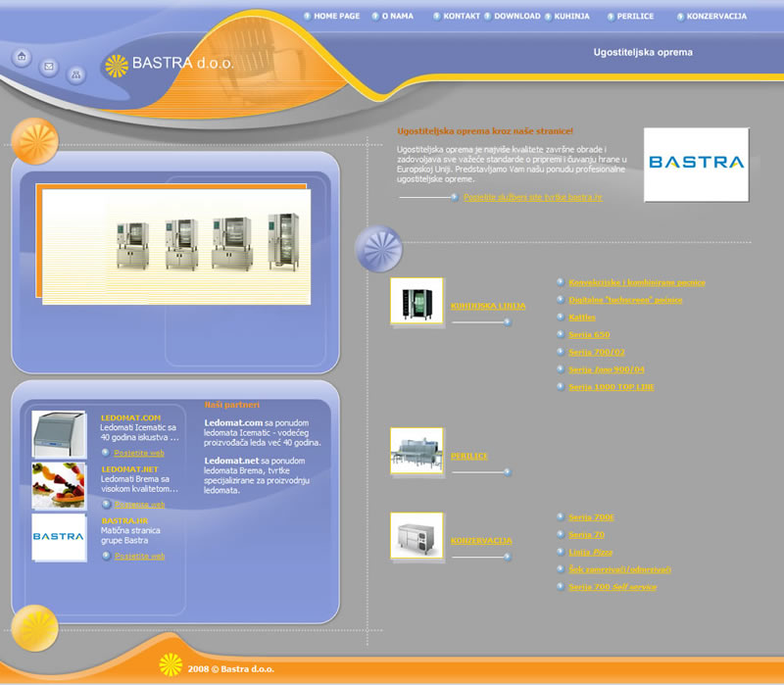Open the Šok zamrzivači/odmrzivači link
The height and width of the screenshot is (685, 784).
pos(619,569)
